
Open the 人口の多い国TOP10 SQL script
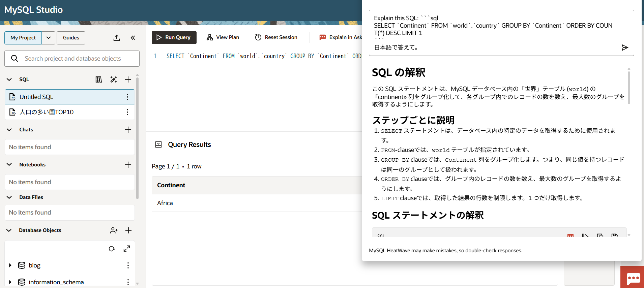(x=47, y=112)
